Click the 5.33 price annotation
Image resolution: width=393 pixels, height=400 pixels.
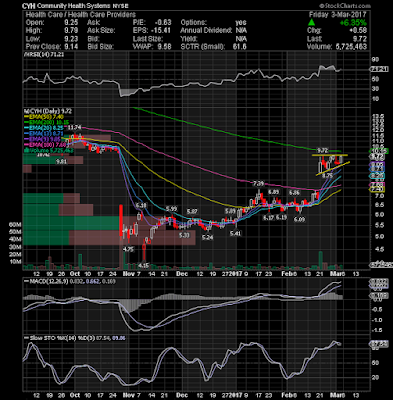click(x=184, y=235)
